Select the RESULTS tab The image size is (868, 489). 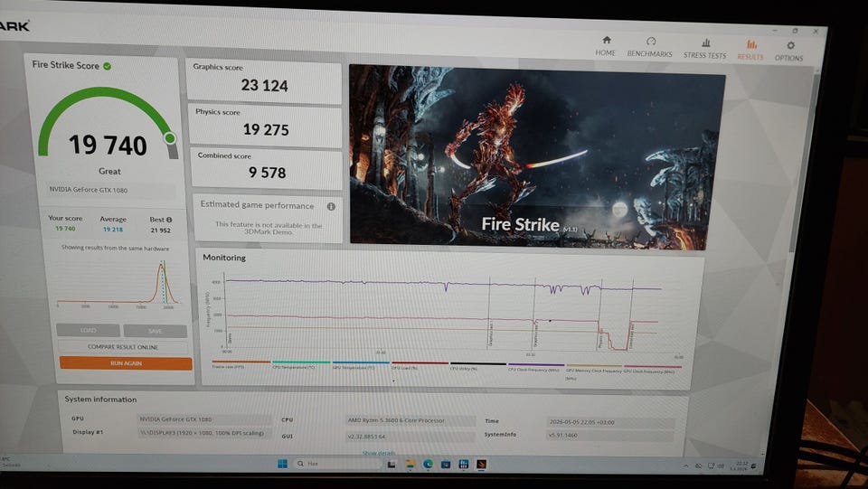750,49
